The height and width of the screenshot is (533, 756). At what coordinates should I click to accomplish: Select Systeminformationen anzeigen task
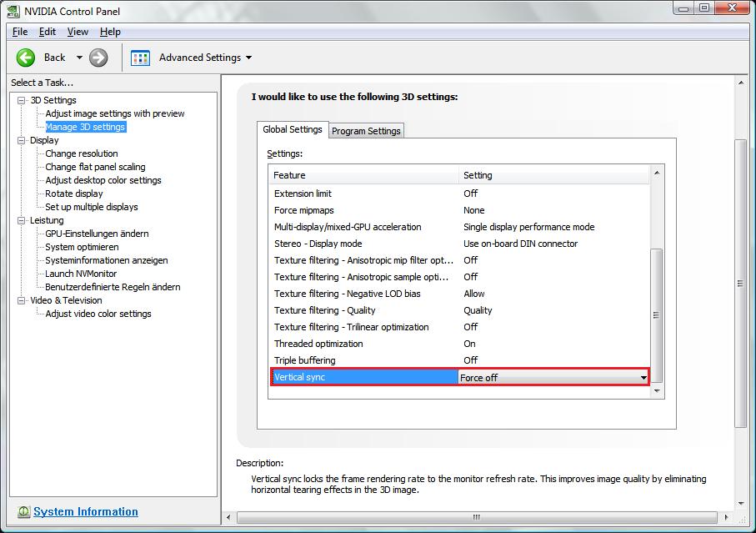coord(107,260)
